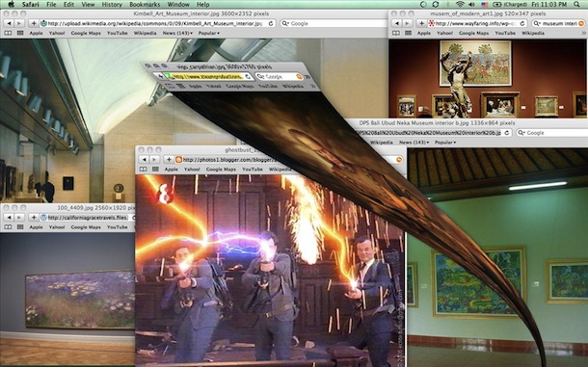Screen dimensions: 588x367
Task: Go forward in musem_of_modern_art1 window
Action: pos(407,23)
